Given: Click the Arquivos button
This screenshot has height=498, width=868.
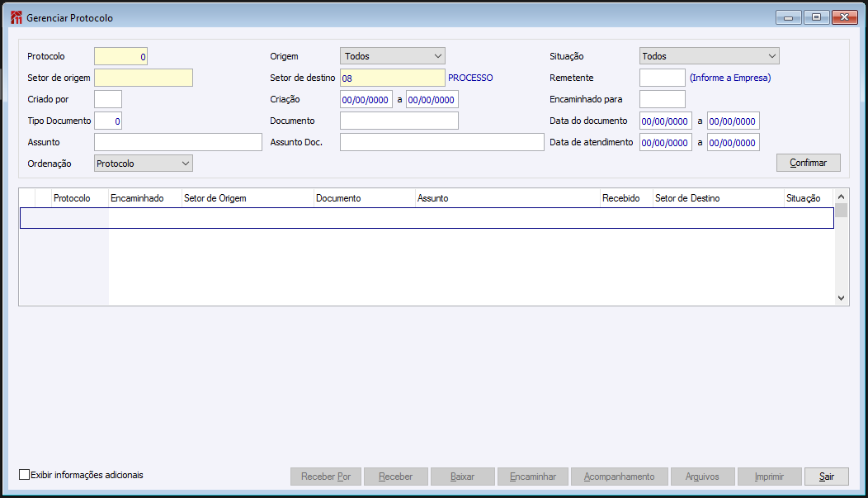Looking at the screenshot, I should click(702, 477).
